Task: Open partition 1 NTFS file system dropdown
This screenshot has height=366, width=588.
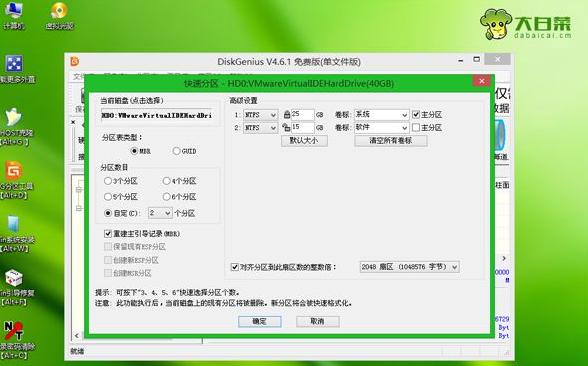Action: coord(261,115)
